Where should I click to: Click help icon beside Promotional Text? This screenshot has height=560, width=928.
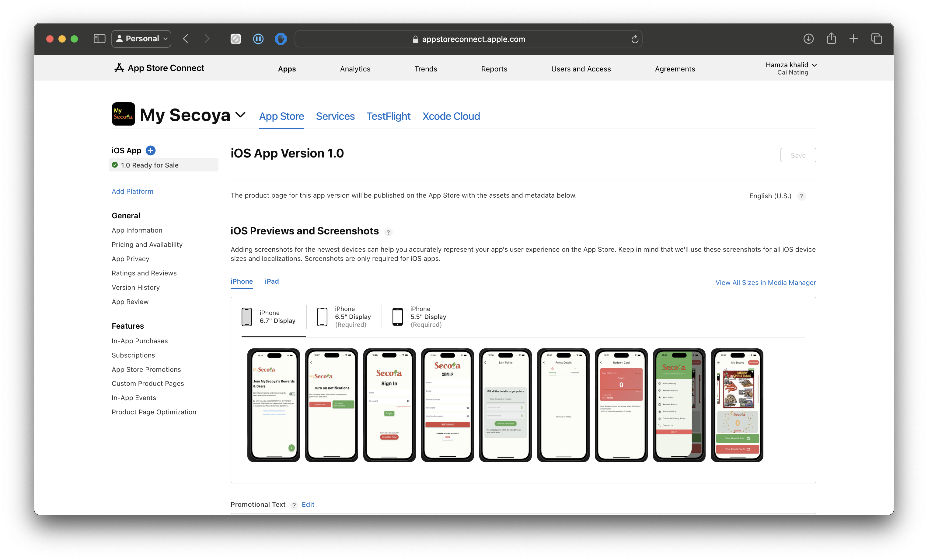pos(294,505)
